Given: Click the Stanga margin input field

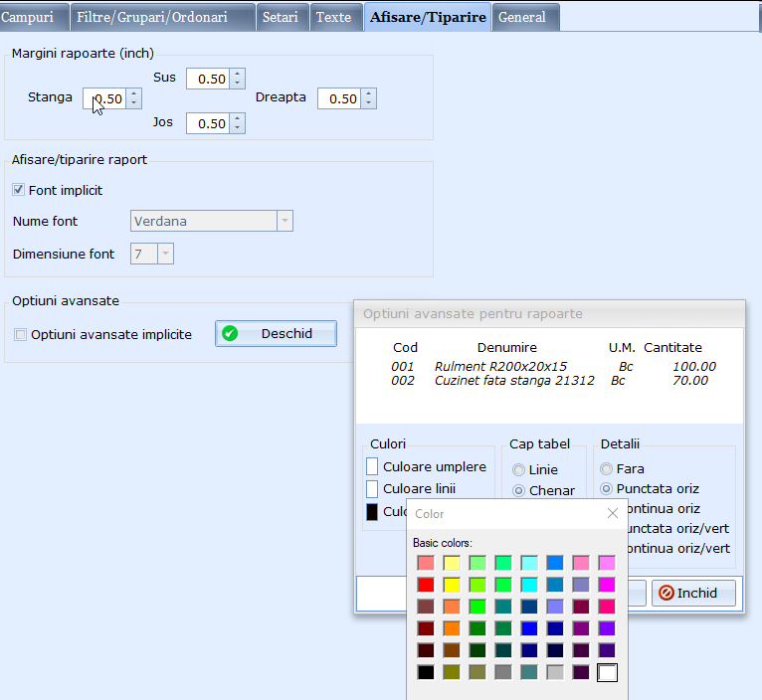Looking at the screenshot, I should 105,98.
